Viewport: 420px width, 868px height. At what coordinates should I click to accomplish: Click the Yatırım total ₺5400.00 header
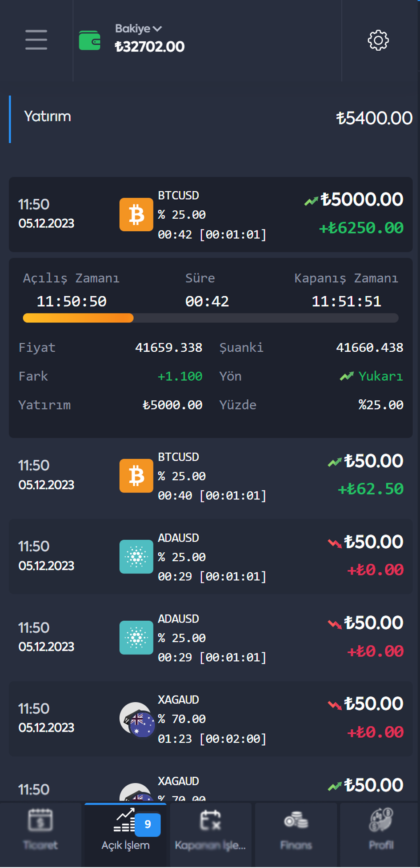[x=211, y=118]
